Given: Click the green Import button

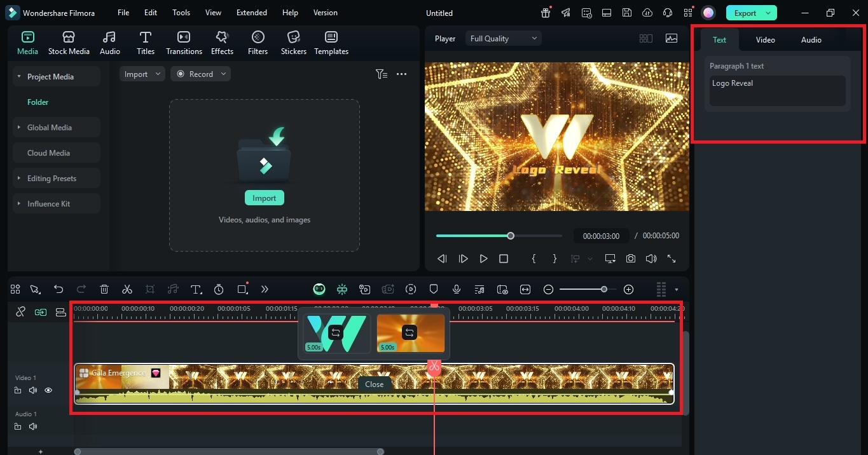Looking at the screenshot, I should [264, 197].
